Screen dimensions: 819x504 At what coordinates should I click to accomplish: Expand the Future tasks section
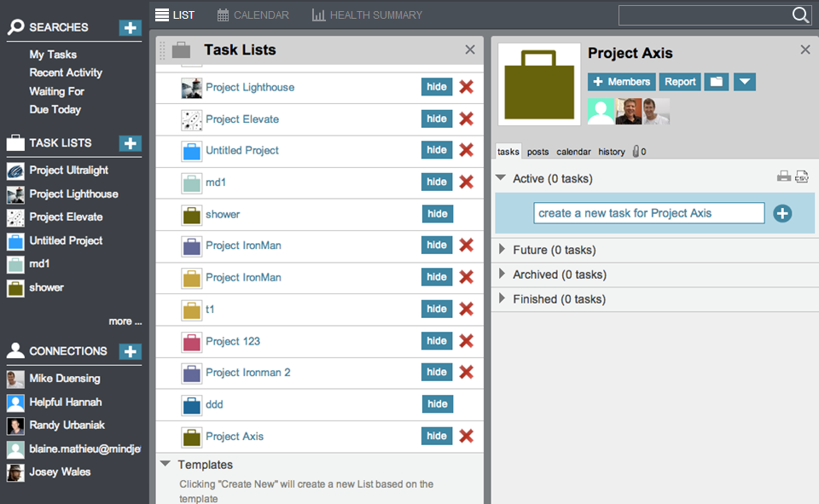click(x=501, y=250)
